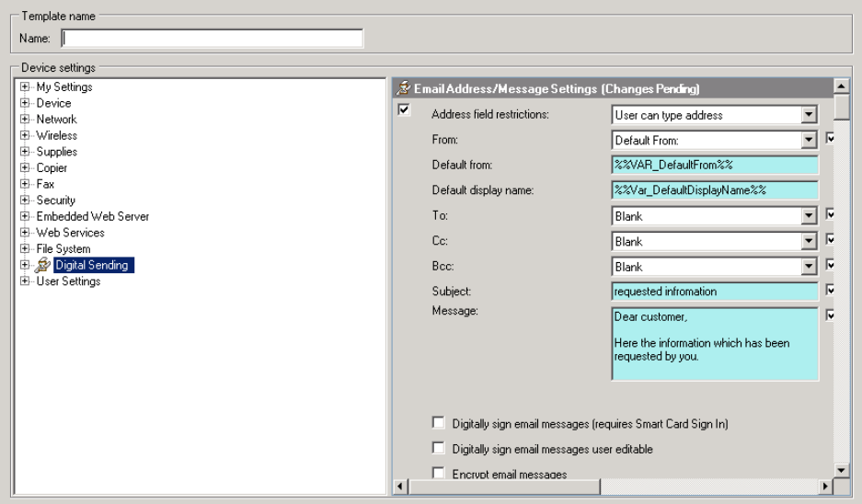862x504 pixels.
Task: Click the Digital Sending tree icon
Action: [43, 265]
